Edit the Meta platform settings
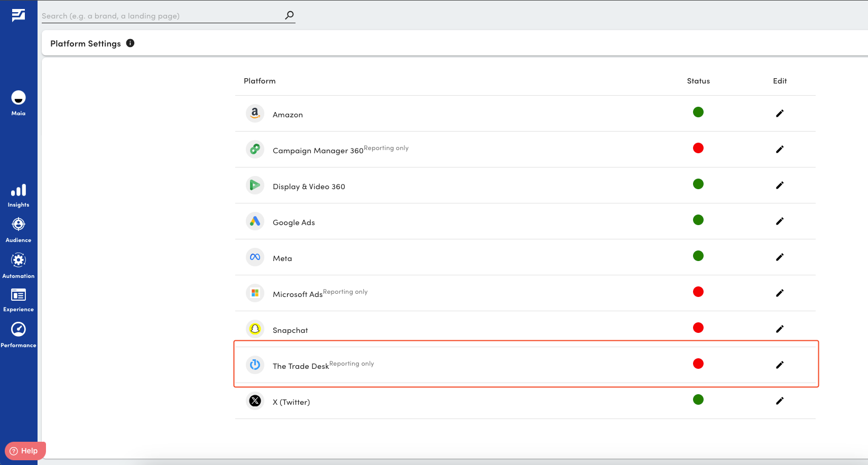This screenshot has height=465, width=868. [x=780, y=257]
